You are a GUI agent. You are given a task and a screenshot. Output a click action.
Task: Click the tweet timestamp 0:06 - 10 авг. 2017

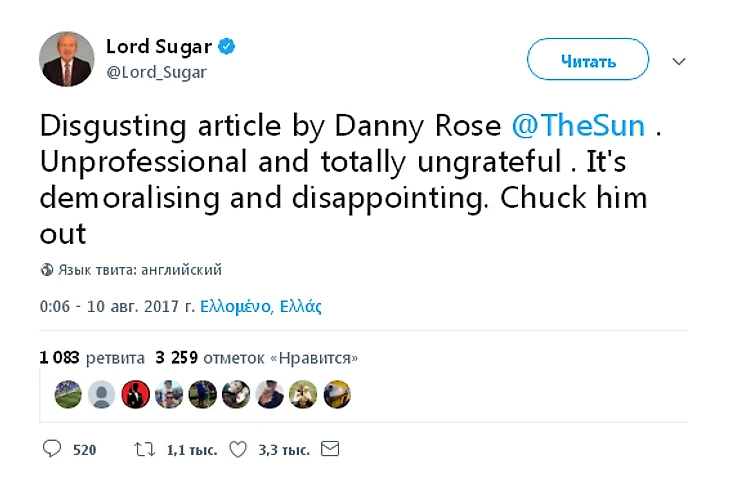tap(117, 307)
